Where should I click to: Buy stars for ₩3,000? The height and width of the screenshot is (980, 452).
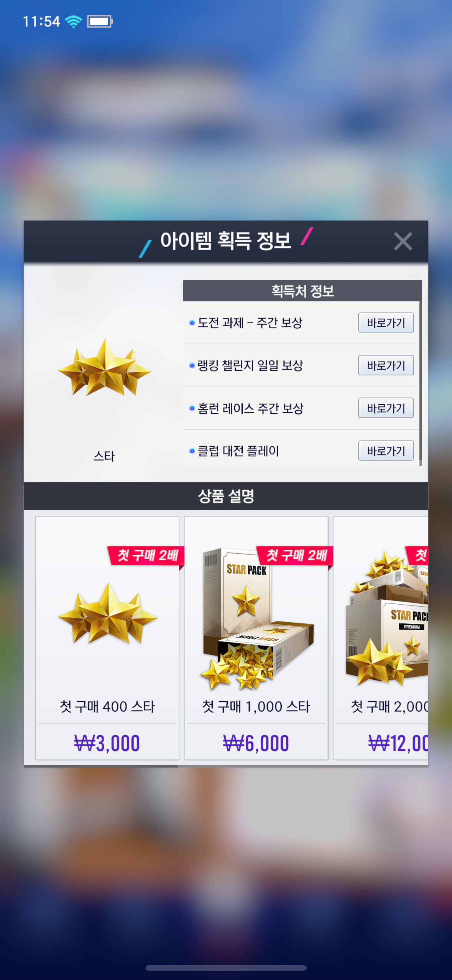click(x=107, y=743)
